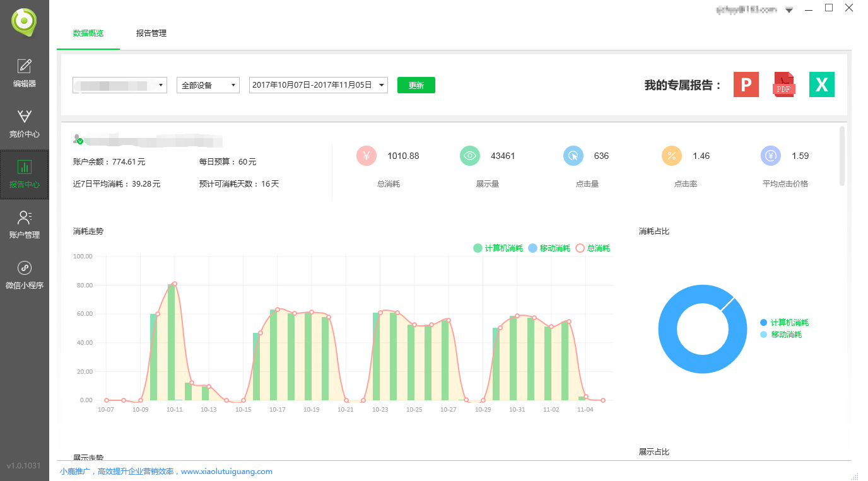Select 报告中心 report center in sidebar
Image resolution: width=868 pixels, height=481 pixels.
coord(25,174)
